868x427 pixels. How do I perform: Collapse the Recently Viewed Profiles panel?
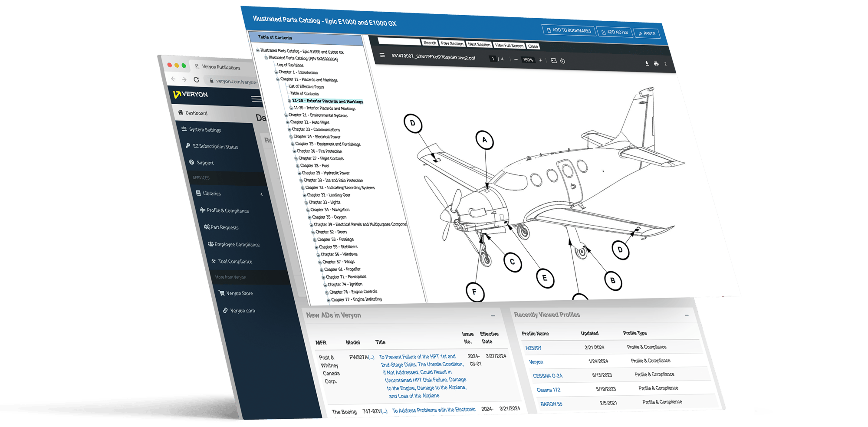click(x=687, y=315)
